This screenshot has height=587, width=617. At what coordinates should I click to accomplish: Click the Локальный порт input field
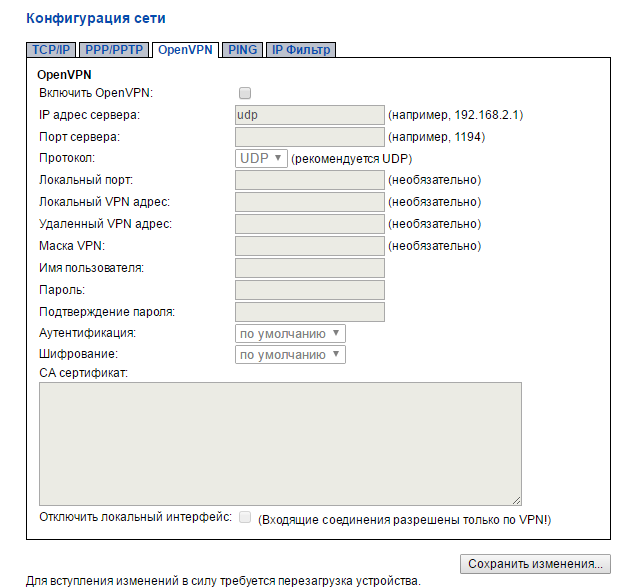[310, 180]
